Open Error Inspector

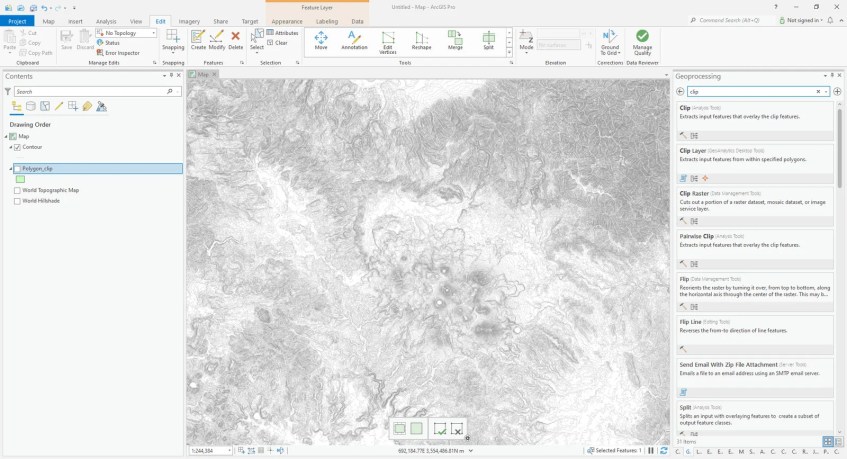pos(118,53)
